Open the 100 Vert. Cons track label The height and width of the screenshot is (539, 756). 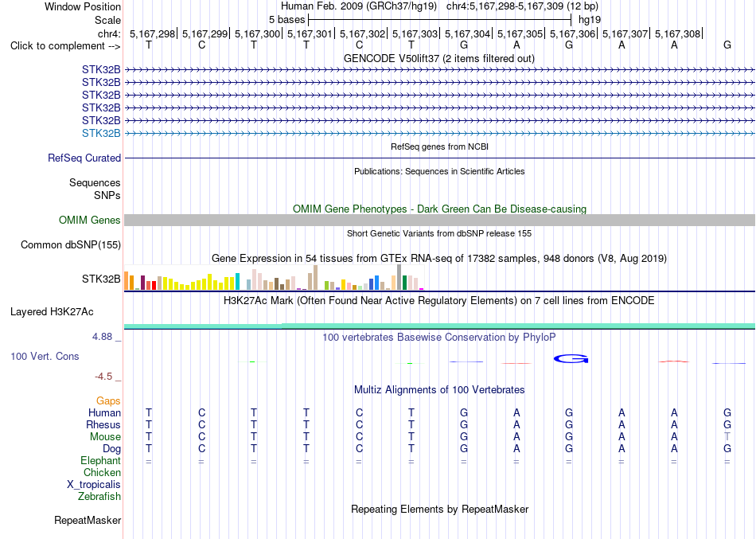tap(45, 356)
